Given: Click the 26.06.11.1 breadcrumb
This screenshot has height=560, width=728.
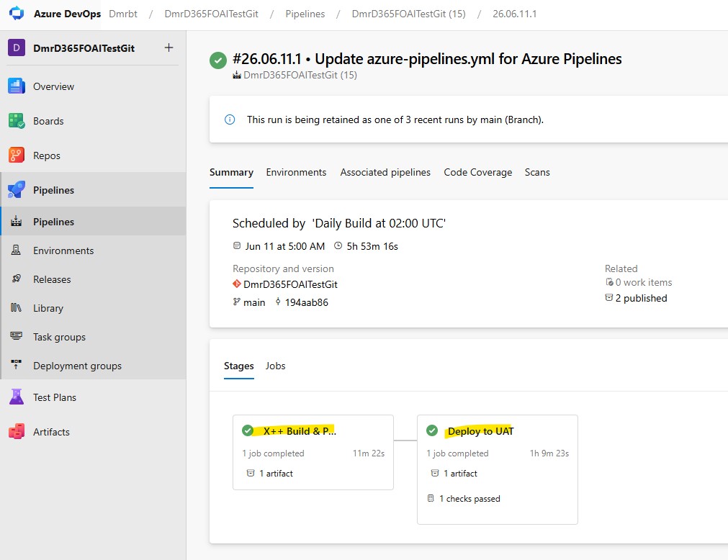Looking at the screenshot, I should pos(514,14).
